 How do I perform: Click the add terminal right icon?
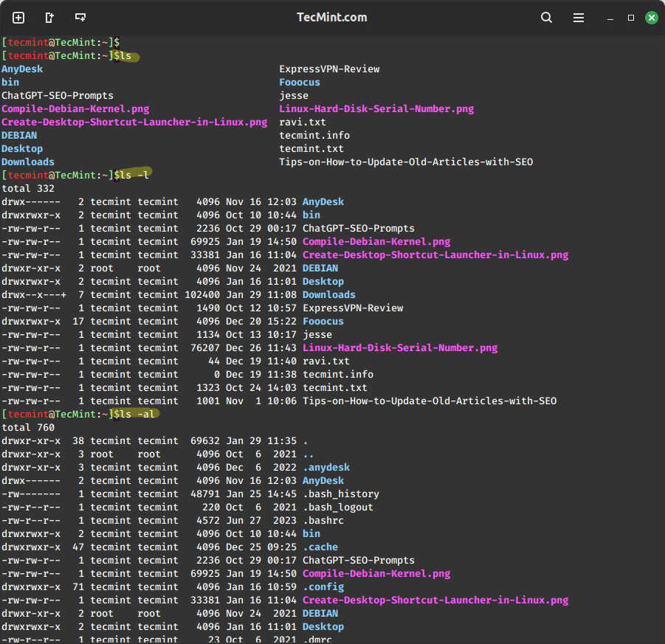[49, 18]
